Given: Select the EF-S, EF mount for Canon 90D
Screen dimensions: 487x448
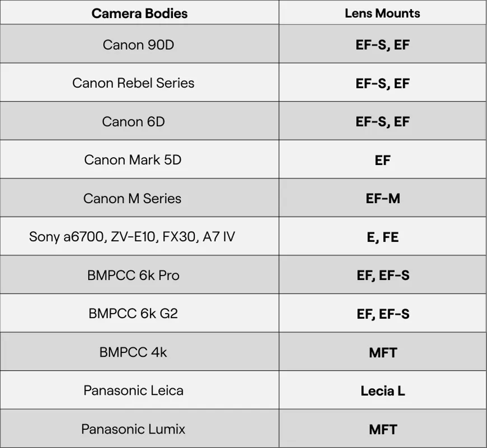Looking at the screenshot, I should (383, 45).
